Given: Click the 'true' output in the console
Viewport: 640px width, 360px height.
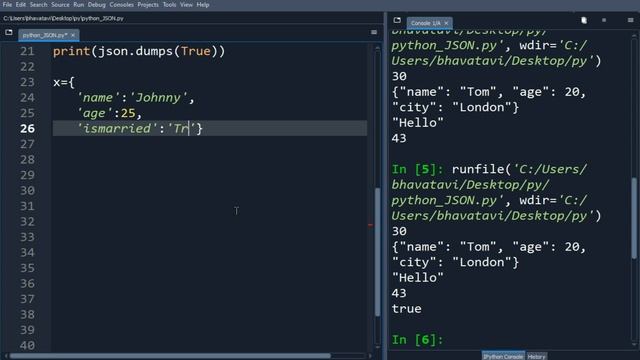Looking at the screenshot, I should tap(407, 309).
